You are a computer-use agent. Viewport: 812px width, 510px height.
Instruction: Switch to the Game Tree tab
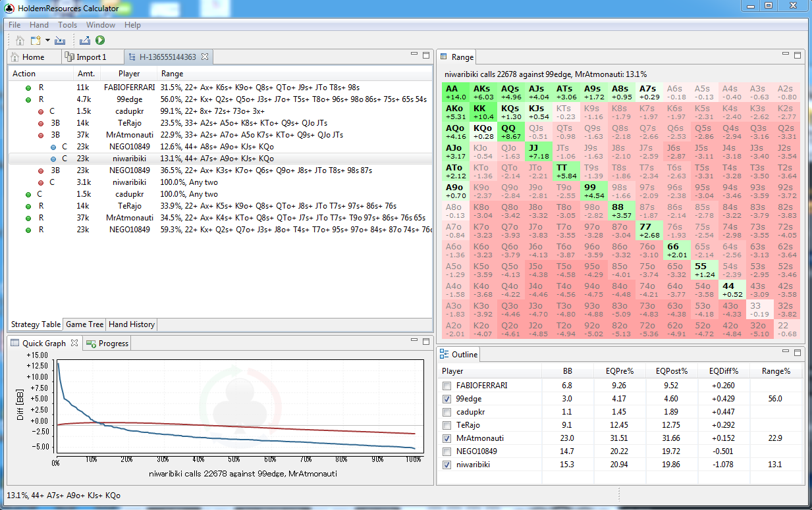pyautogui.click(x=84, y=324)
